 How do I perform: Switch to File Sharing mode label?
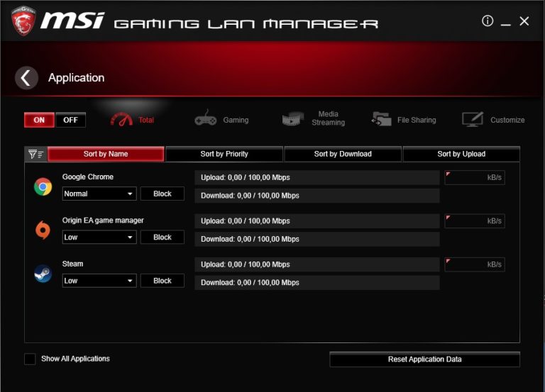coord(417,120)
